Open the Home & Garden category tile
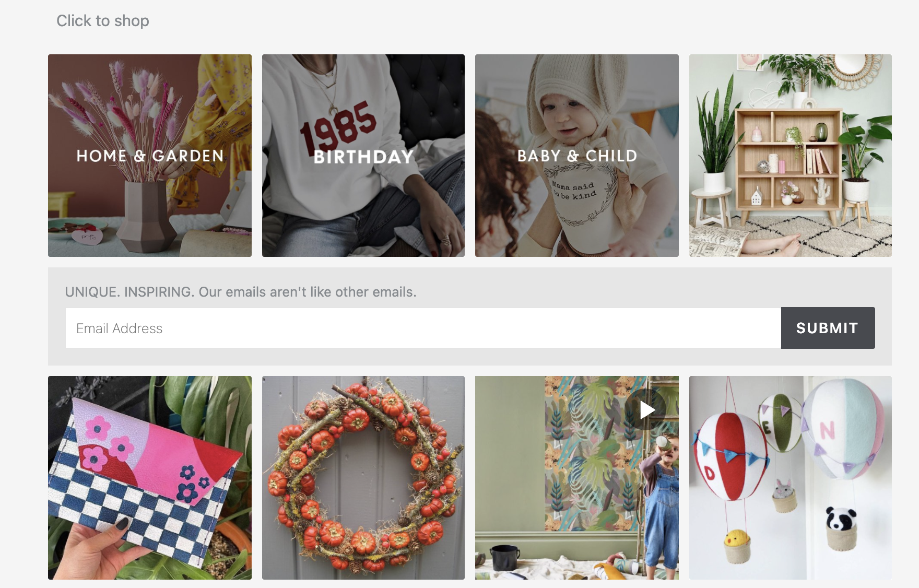The height and width of the screenshot is (588, 919). [150, 156]
